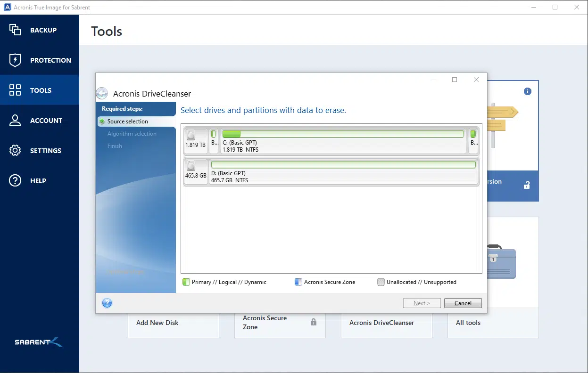Click the Sabrent logo in sidebar
This screenshot has height=373, width=588.
[39, 342]
